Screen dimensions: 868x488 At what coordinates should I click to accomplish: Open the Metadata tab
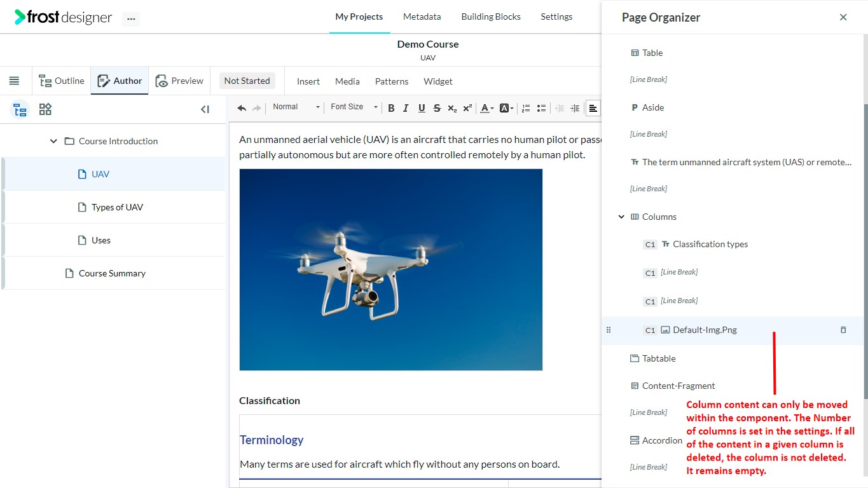click(x=422, y=17)
